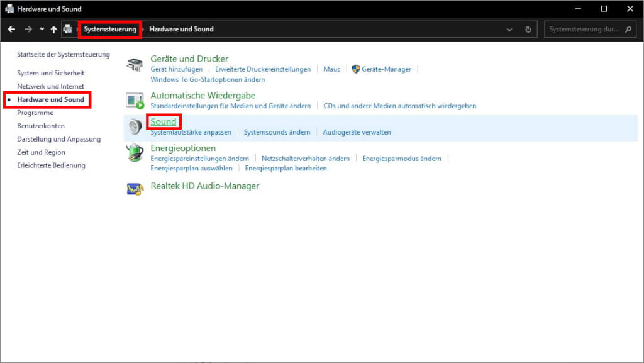The image size is (644, 363).
Task: Open Automatische Wiedergabe heading
Action: coord(203,95)
